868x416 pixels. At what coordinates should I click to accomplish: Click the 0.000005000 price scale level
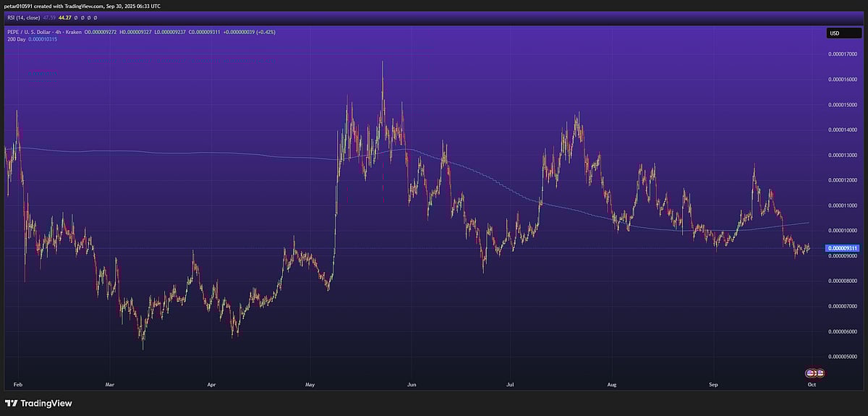pos(842,357)
